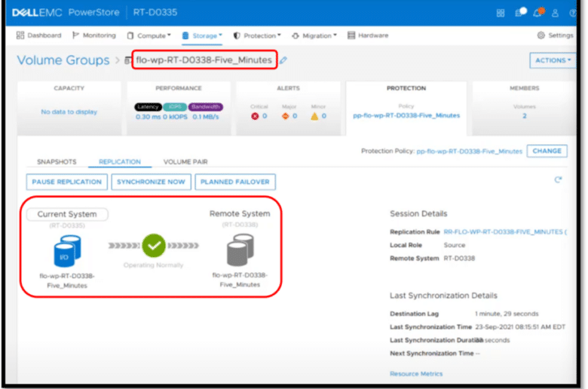Viewport: 588px width, 389px height.
Task: Click the Current System blue volume icon
Action: (x=67, y=250)
